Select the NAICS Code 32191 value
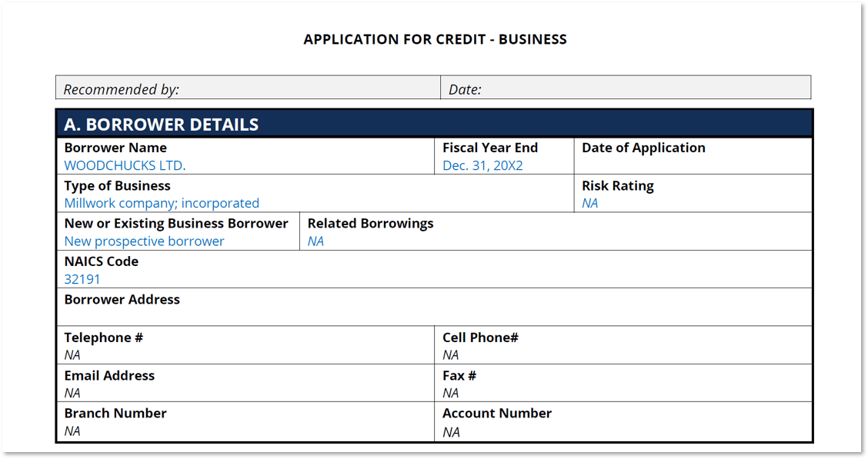 coord(82,279)
